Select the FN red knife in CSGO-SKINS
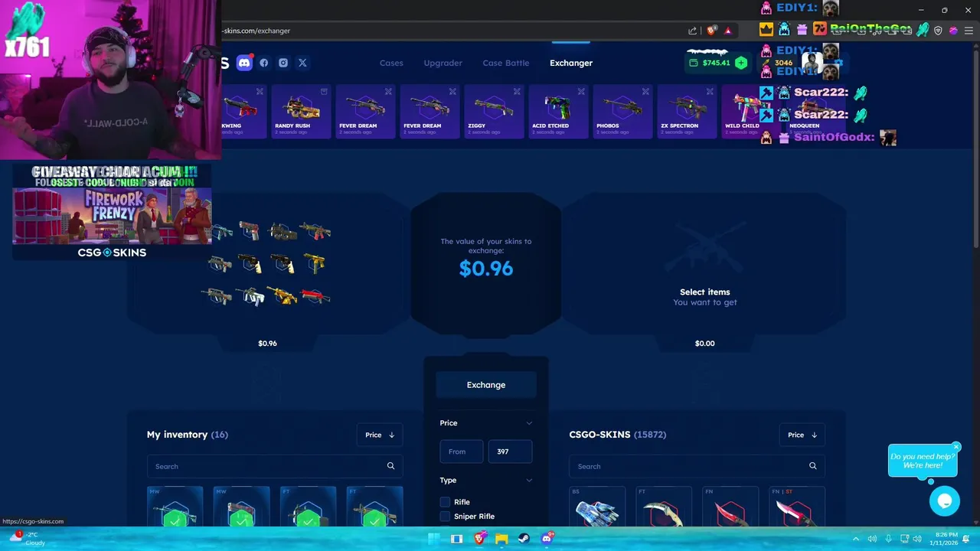Viewport: 980px width, 551px height. (x=730, y=507)
